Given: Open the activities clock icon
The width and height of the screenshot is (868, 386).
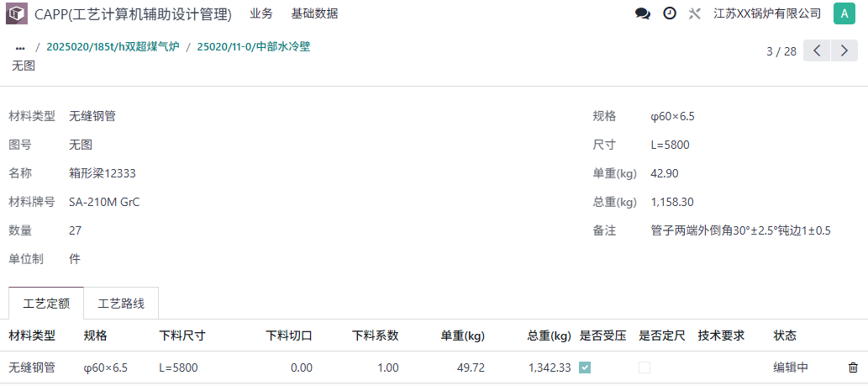Looking at the screenshot, I should (x=670, y=13).
